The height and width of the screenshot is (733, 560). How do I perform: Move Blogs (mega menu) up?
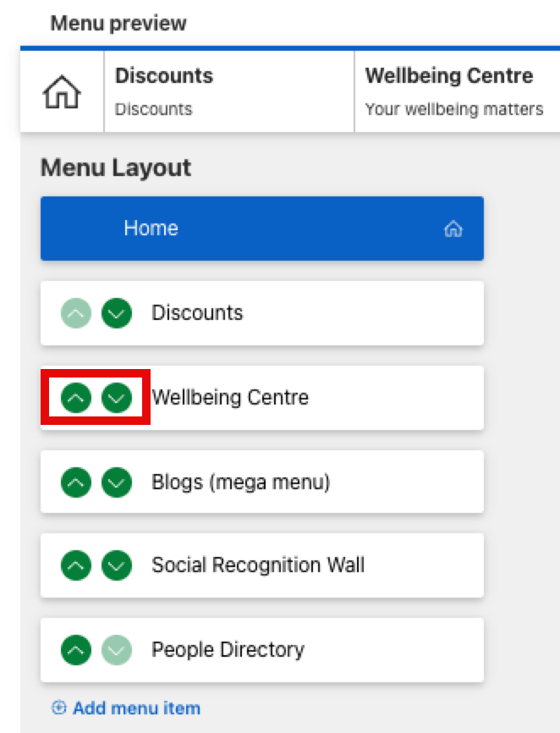coord(76,482)
